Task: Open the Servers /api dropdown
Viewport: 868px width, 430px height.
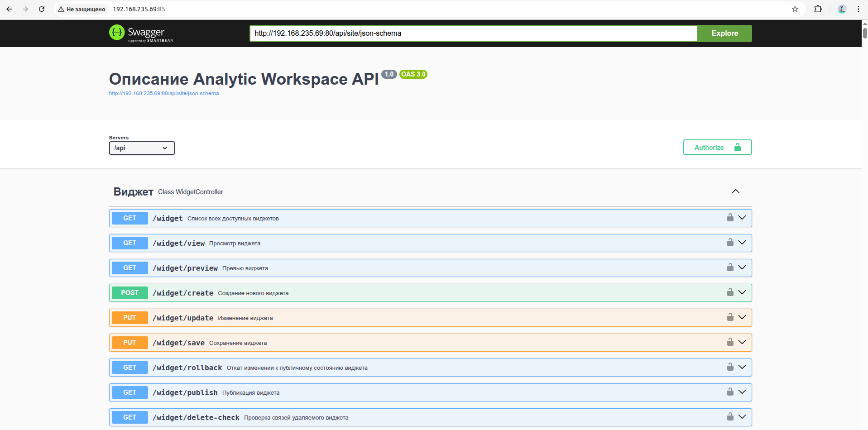Action: [141, 148]
